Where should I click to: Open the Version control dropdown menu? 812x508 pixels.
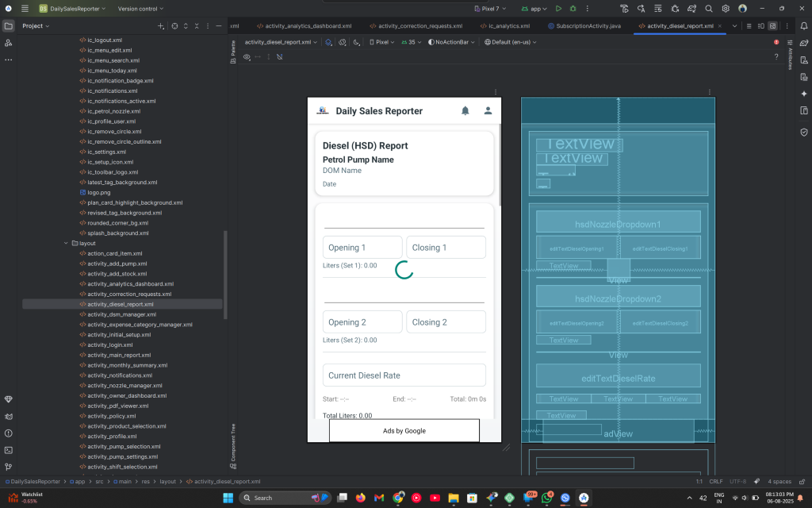[140, 8]
